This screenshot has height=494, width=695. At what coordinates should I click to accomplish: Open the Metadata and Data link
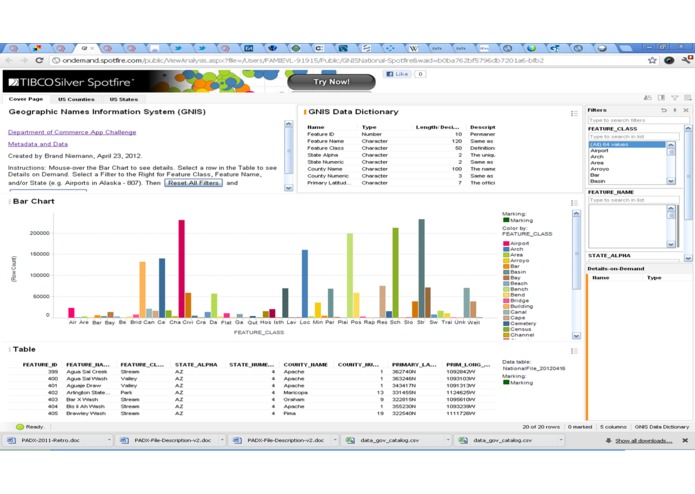tap(38, 144)
